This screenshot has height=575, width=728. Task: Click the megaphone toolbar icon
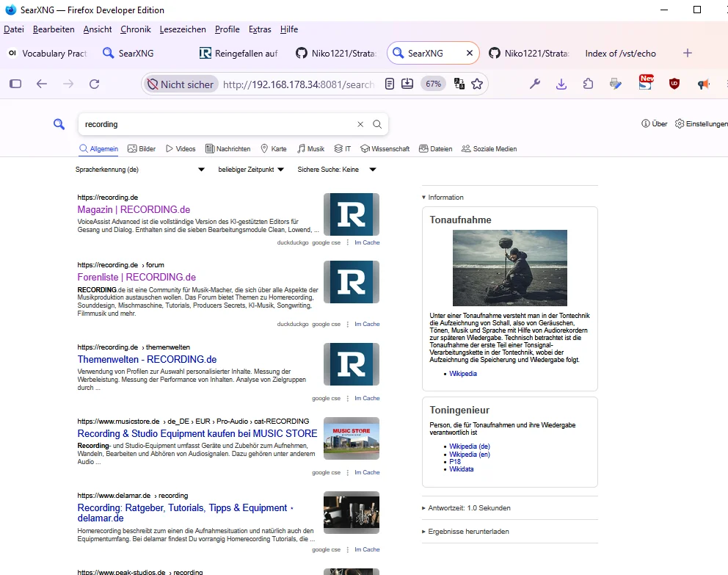[x=703, y=84]
